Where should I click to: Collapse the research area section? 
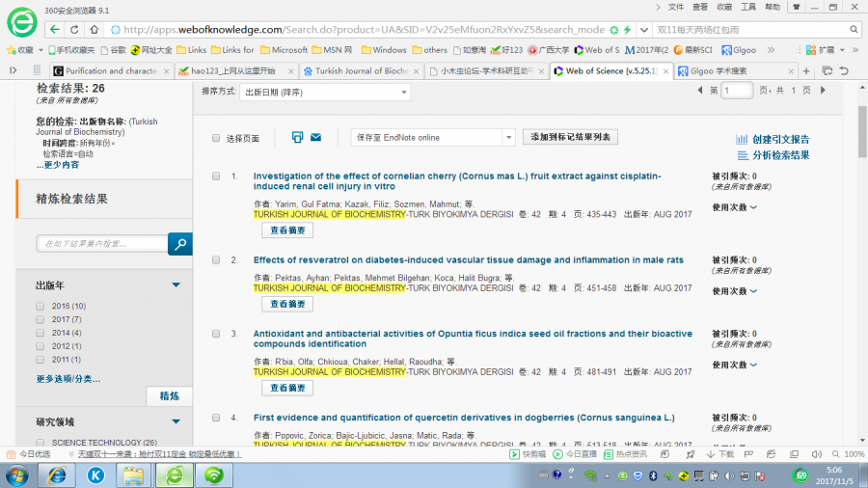click(x=176, y=421)
